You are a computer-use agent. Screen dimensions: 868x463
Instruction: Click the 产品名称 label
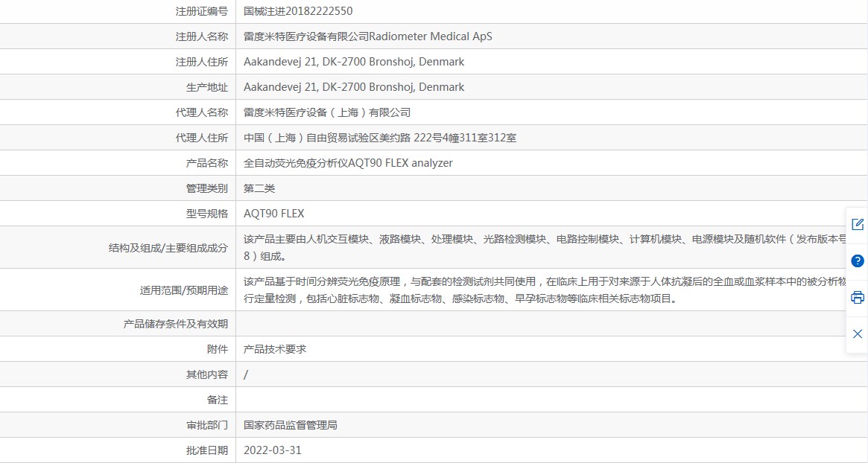(207, 163)
